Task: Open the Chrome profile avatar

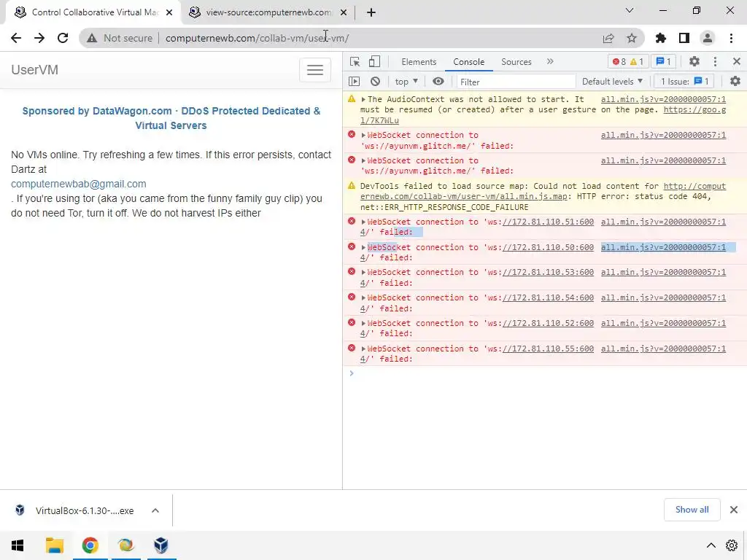Action: click(708, 38)
